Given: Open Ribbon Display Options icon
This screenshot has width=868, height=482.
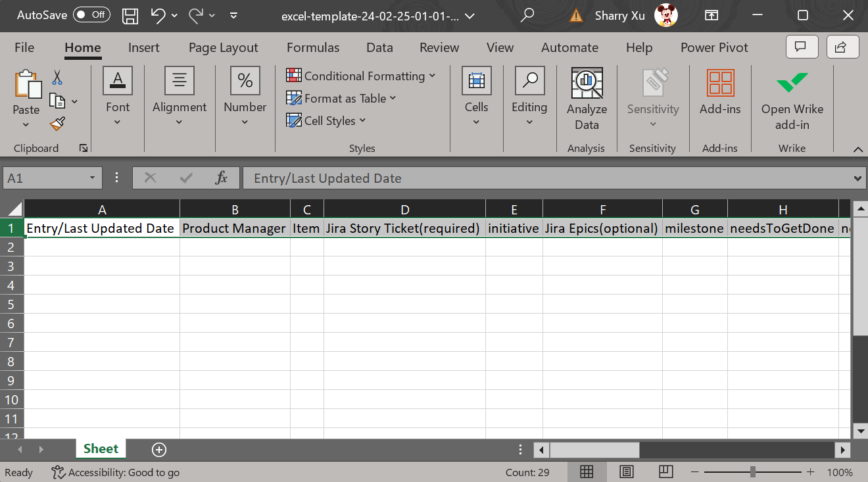Looking at the screenshot, I should coord(711,15).
